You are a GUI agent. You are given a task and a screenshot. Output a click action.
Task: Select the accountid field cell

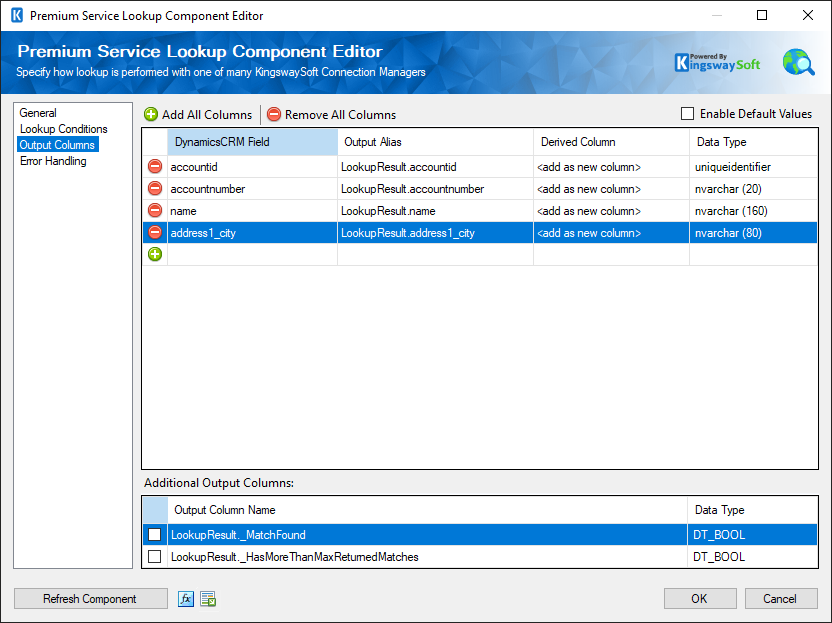253,167
